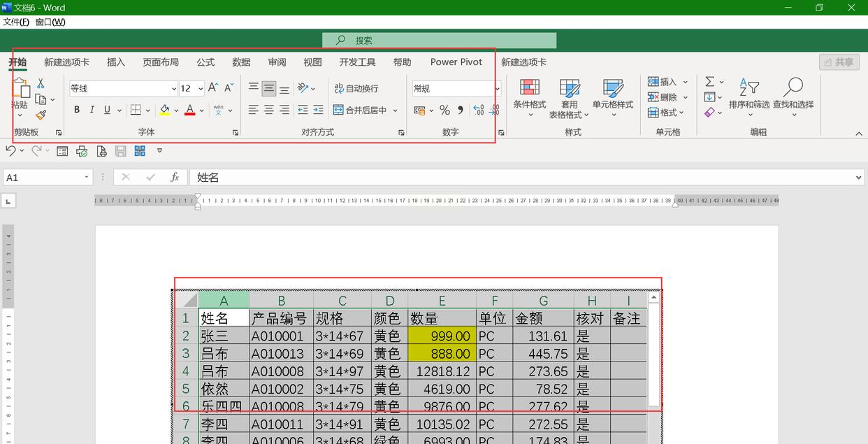Click the cut scissors icon
This screenshot has width=868, height=444.
(x=41, y=83)
